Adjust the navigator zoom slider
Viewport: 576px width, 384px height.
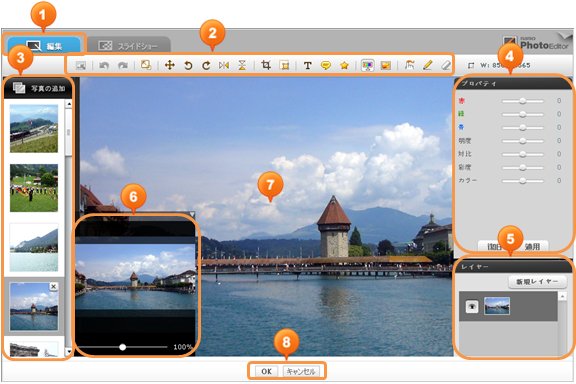(x=123, y=347)
